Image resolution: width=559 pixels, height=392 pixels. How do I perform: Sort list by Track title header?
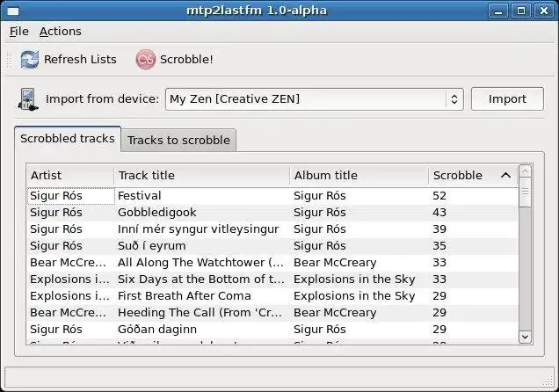[201, 175]
